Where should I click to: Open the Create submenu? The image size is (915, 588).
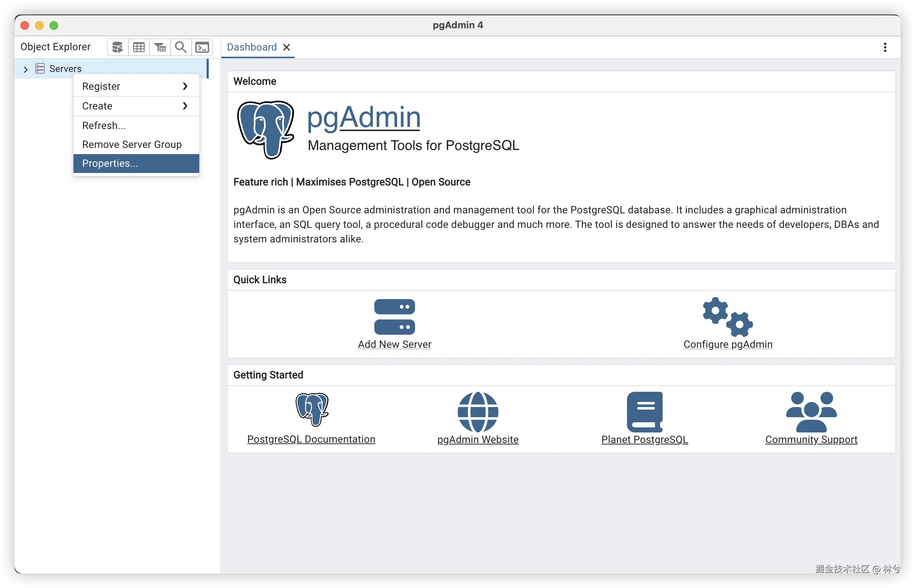136,106
